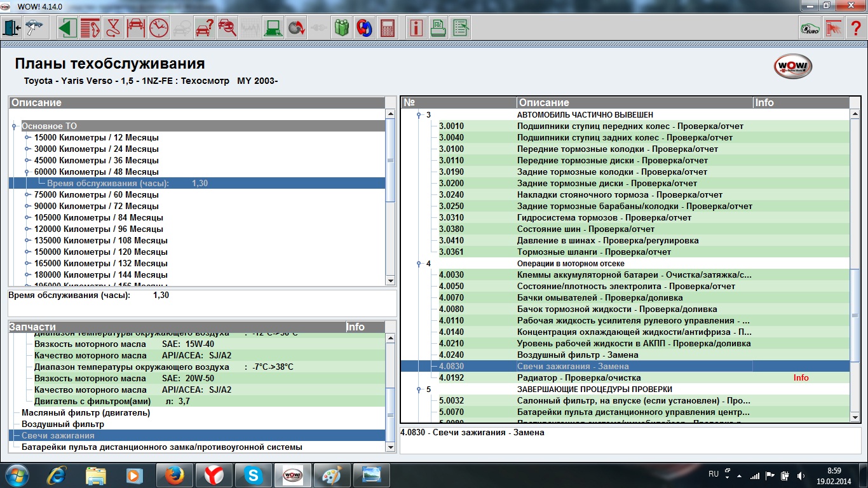Collapse the Основное ТО tree root
Screen dimensions: 868x488
(x=14, y=126)
